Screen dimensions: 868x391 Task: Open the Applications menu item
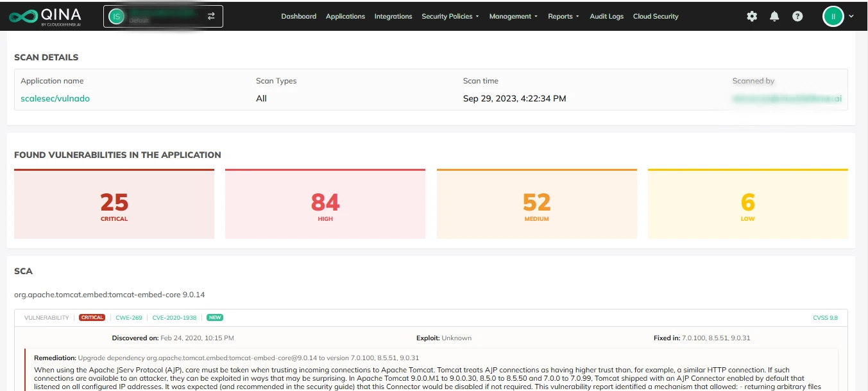click(345, 17)
